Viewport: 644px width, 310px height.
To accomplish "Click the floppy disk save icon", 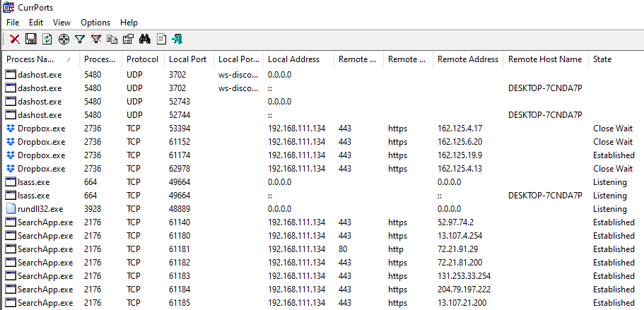I will (x=31, y=39).
